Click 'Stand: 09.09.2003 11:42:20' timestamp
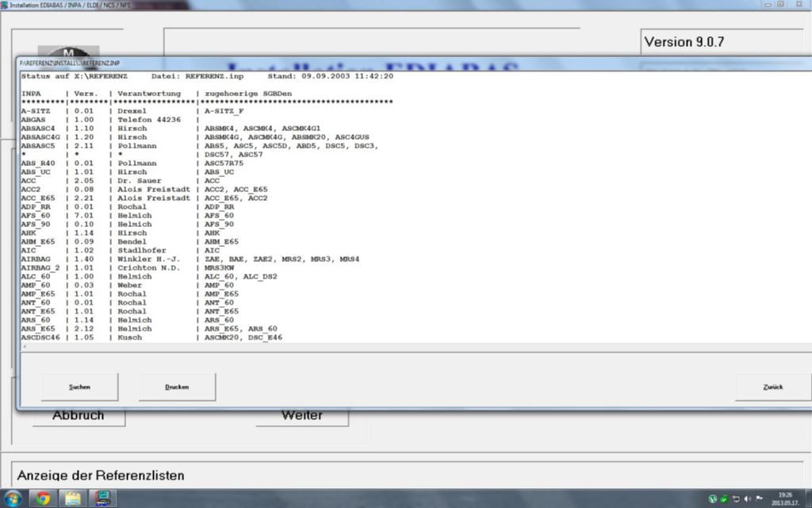 pyautogui.click(x=331, y=76)
